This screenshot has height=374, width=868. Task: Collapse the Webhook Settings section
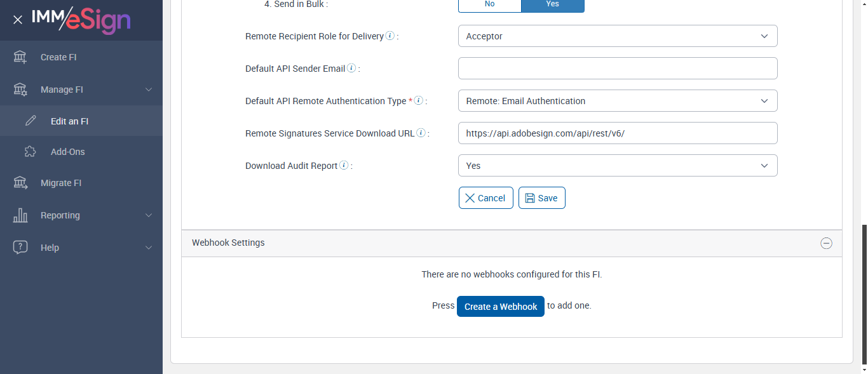826,243
